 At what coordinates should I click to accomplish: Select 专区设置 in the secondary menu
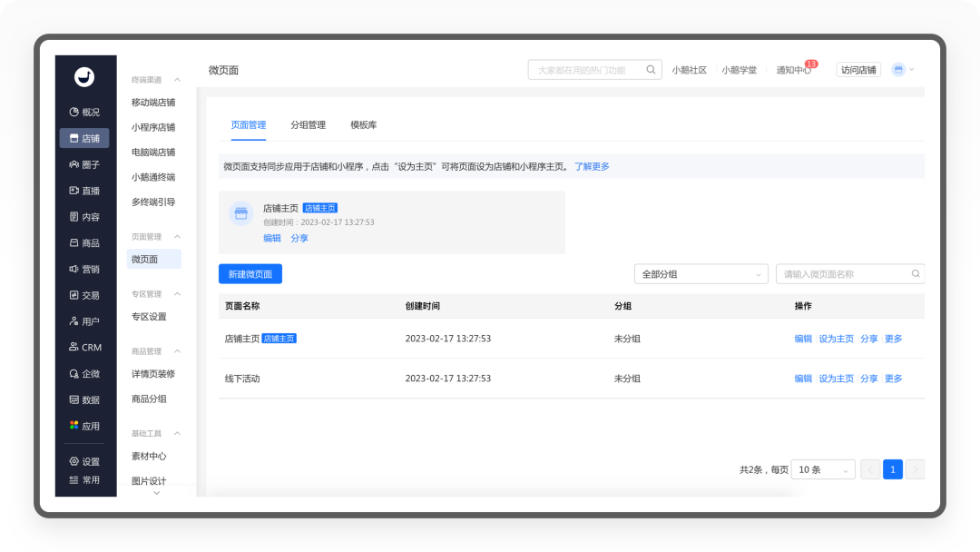pyautogui.click(x=149, y=317)
